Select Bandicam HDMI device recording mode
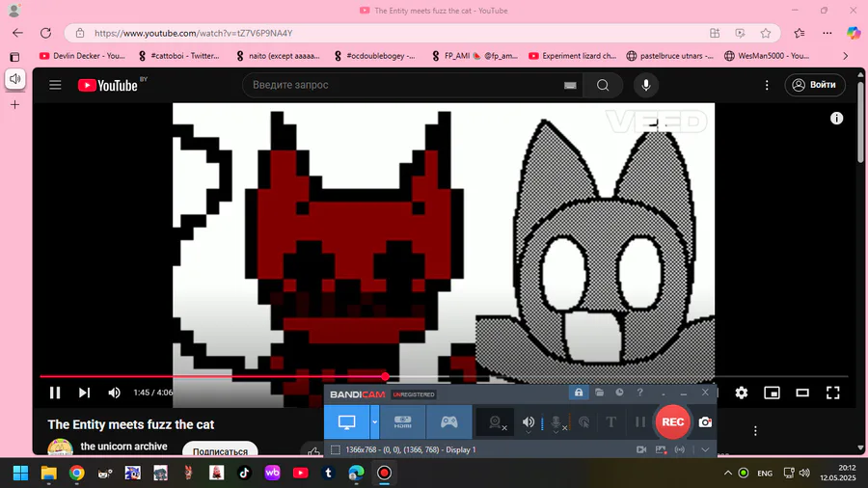Screen dimensions: 868x488 [x=402, y=422]
